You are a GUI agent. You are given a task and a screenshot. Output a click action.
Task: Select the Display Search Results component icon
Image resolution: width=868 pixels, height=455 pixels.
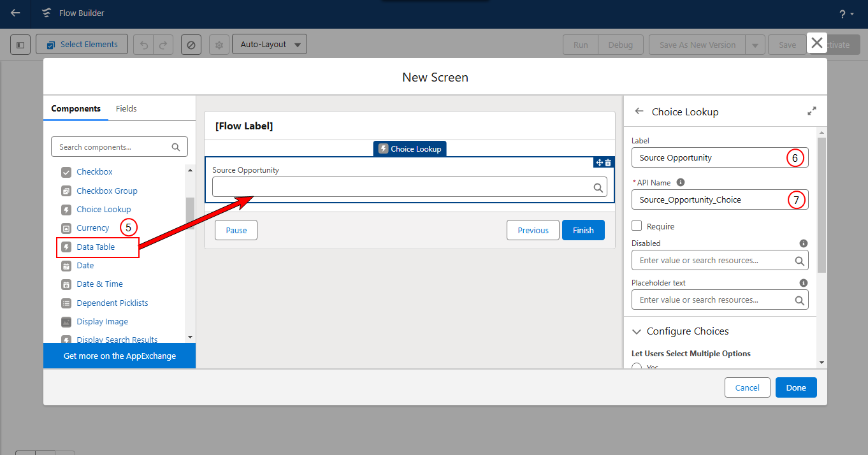[66, 340]
